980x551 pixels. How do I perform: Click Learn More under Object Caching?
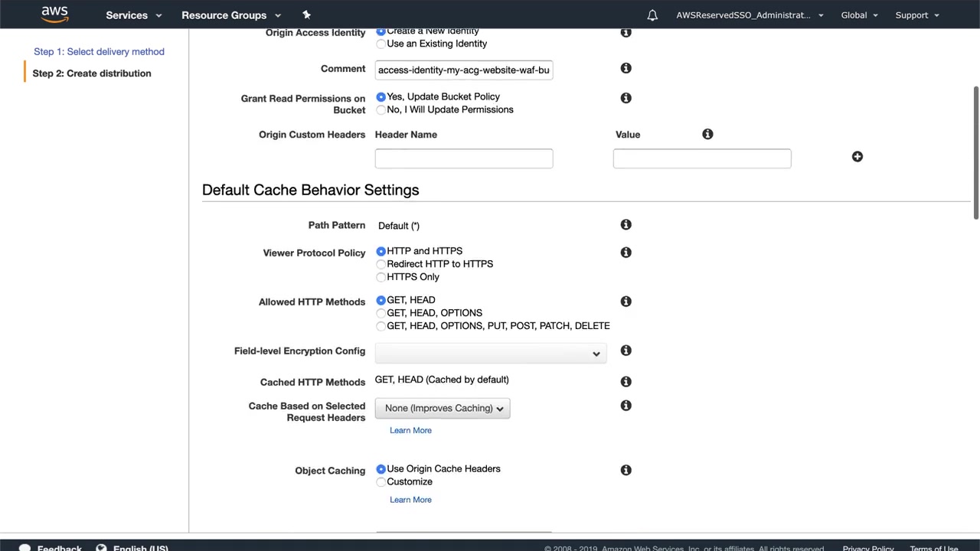tap(410, 500)
